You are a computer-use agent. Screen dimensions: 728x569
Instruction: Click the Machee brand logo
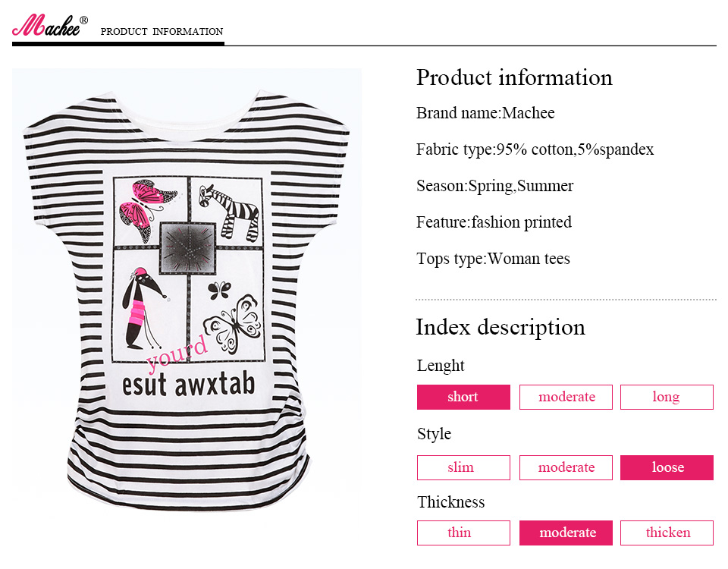pos(47,27)
